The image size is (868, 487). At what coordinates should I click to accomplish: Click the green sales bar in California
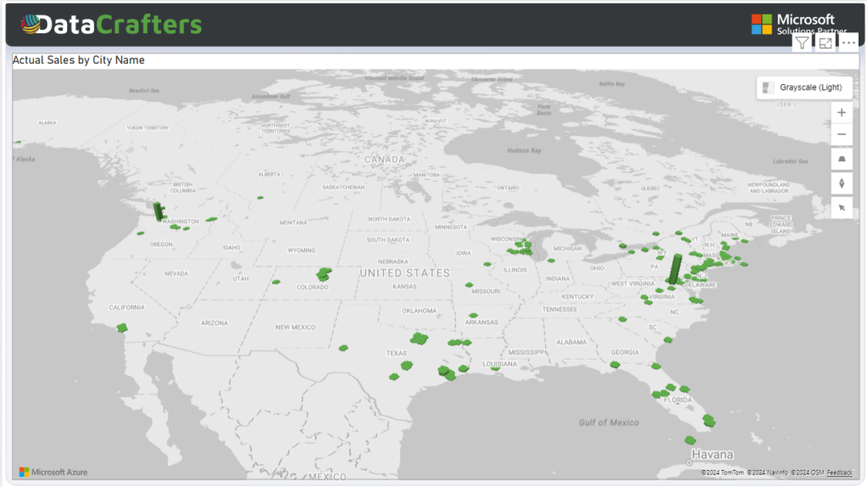pyautogui.click(x=122, y=327)
